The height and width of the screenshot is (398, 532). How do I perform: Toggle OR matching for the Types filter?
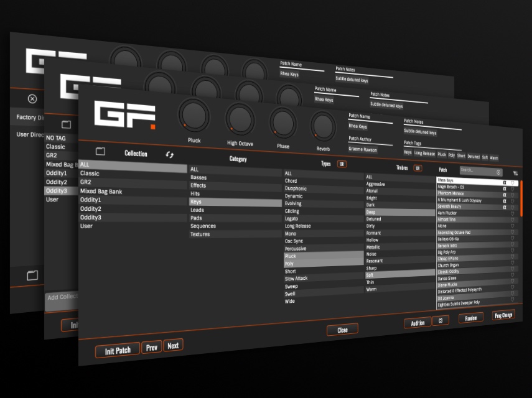(x=342, y=164)
